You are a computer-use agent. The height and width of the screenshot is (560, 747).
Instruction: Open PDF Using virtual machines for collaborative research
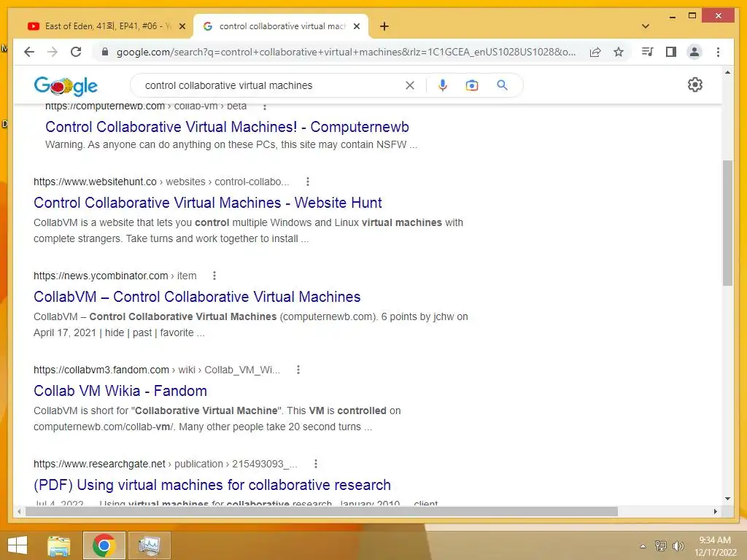click(212, 485)
